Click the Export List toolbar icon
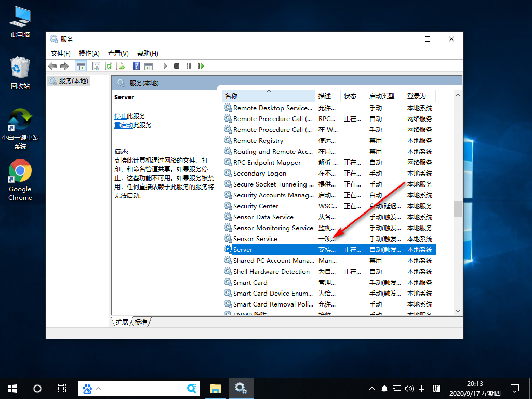 [121, 66]
